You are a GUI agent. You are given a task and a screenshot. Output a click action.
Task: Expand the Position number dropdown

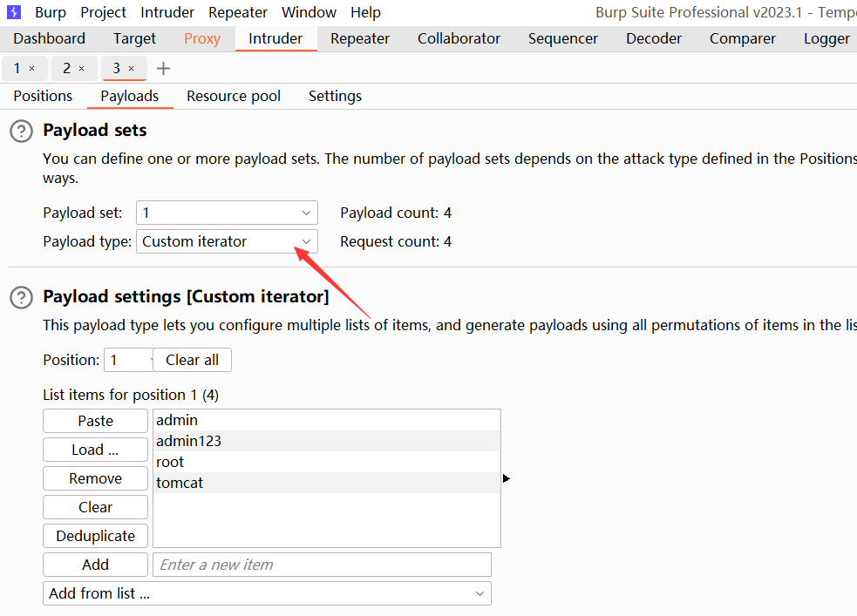(129, 360)
